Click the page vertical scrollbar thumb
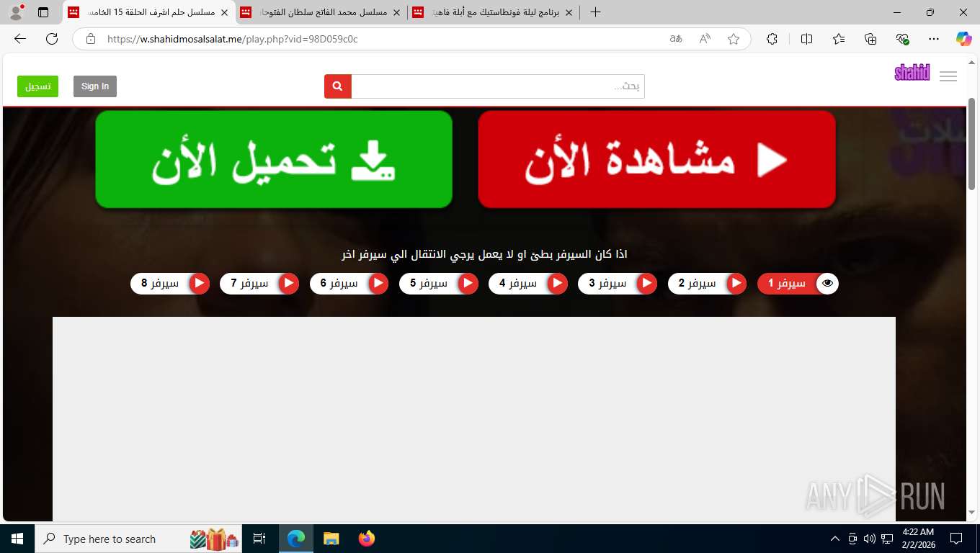The image size is (980, 553). [971, 144]
